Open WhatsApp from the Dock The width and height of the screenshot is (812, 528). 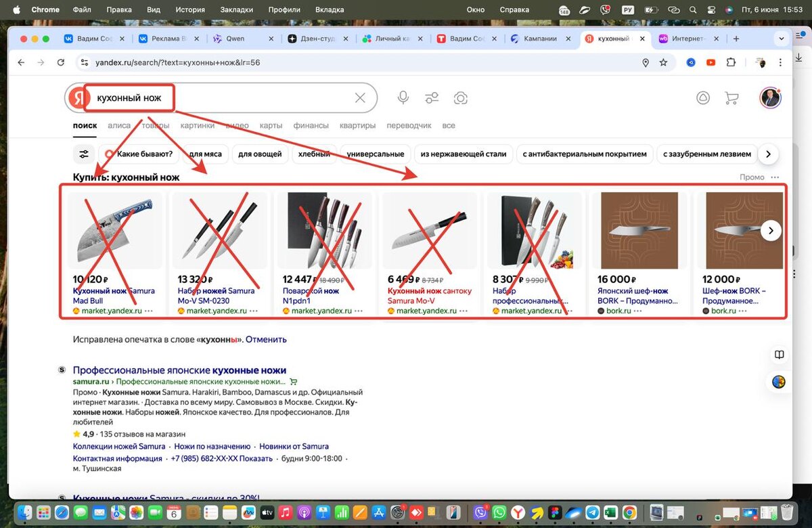coord(499,512)
